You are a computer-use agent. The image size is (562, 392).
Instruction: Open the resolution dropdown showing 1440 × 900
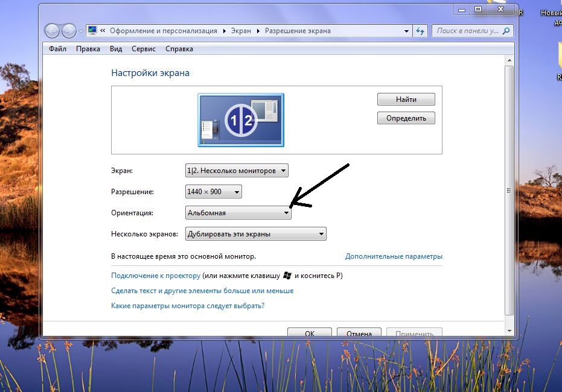pyautogui.click(x=213, y=192)
